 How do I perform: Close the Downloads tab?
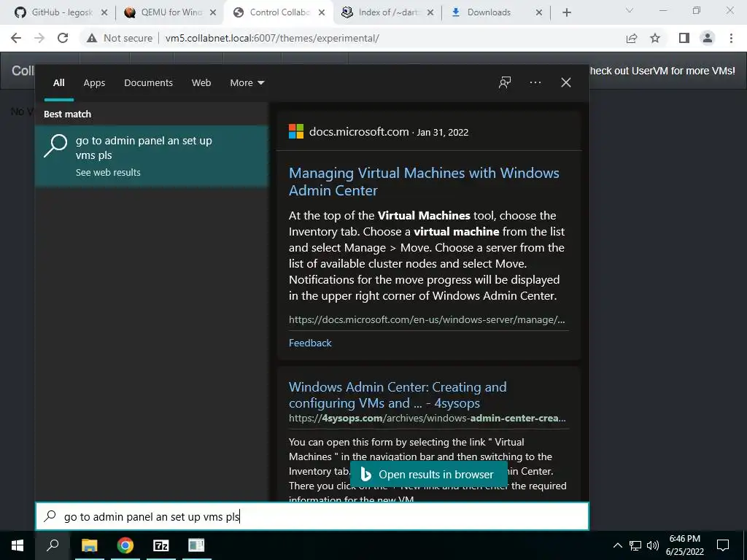pyautogui.click(x=539, y=13)
